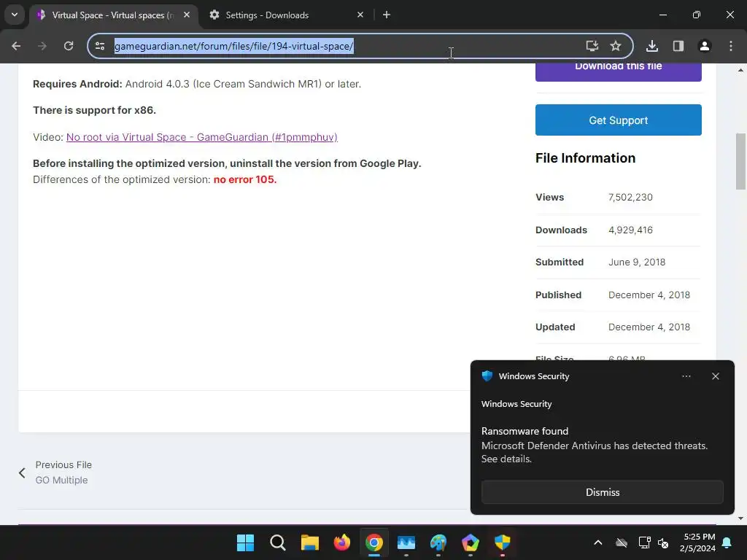This screenshot has width=747, height=560.
Task: Click the browser forward arrow
Action: (42, 46)
